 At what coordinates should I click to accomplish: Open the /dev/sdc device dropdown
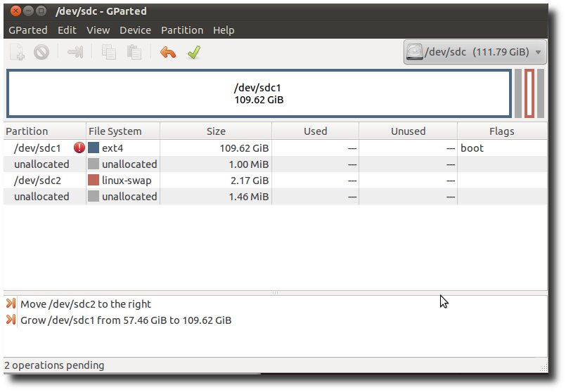[475, 52]
